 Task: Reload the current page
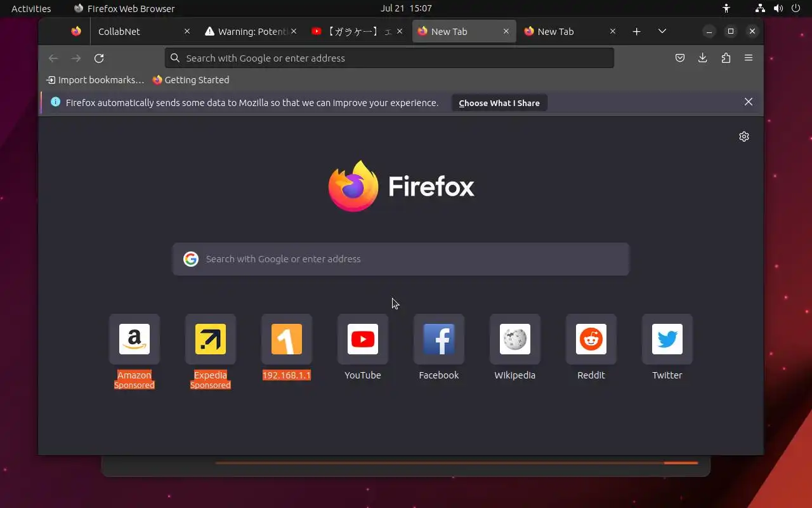pyautogui.click(x=99, y=58)
